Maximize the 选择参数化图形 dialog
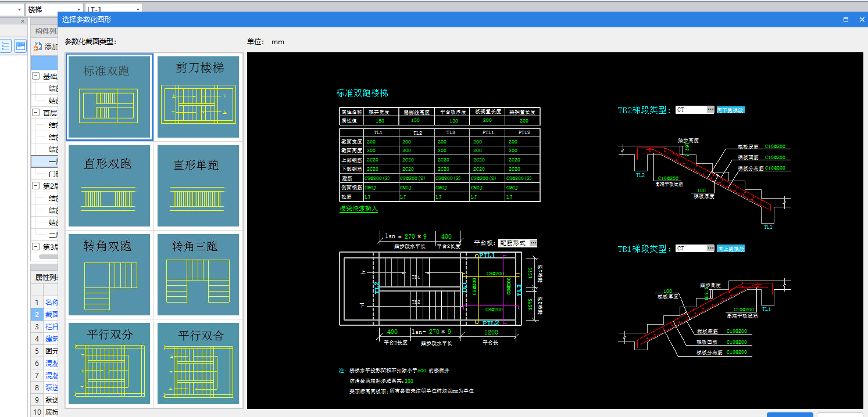This screenshot has height=417, width=868. [846, 19]
